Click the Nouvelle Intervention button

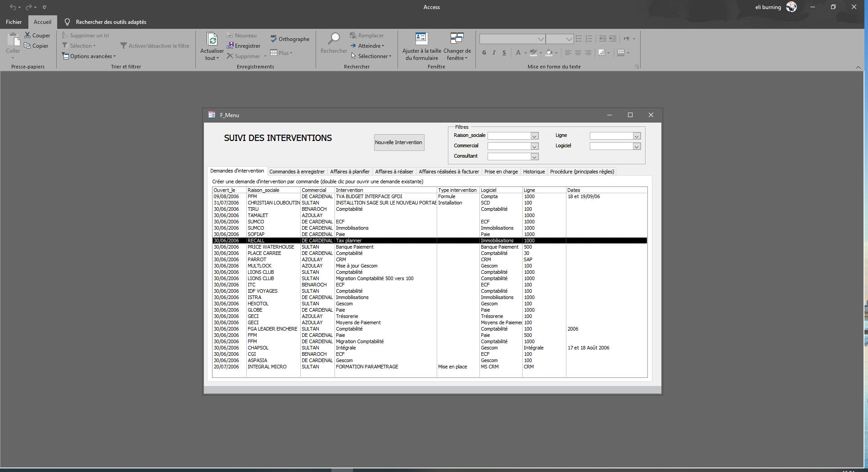(398, 142)
